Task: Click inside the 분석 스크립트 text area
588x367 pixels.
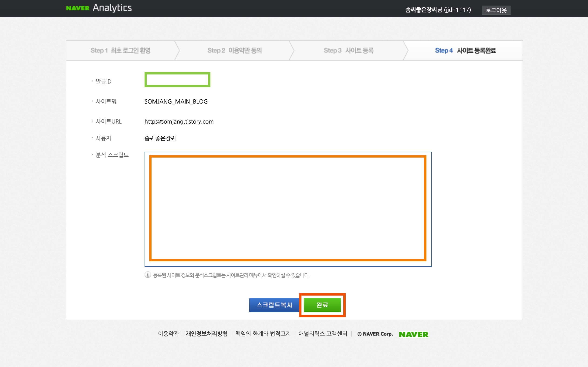Action: click(x=288, y=209)
